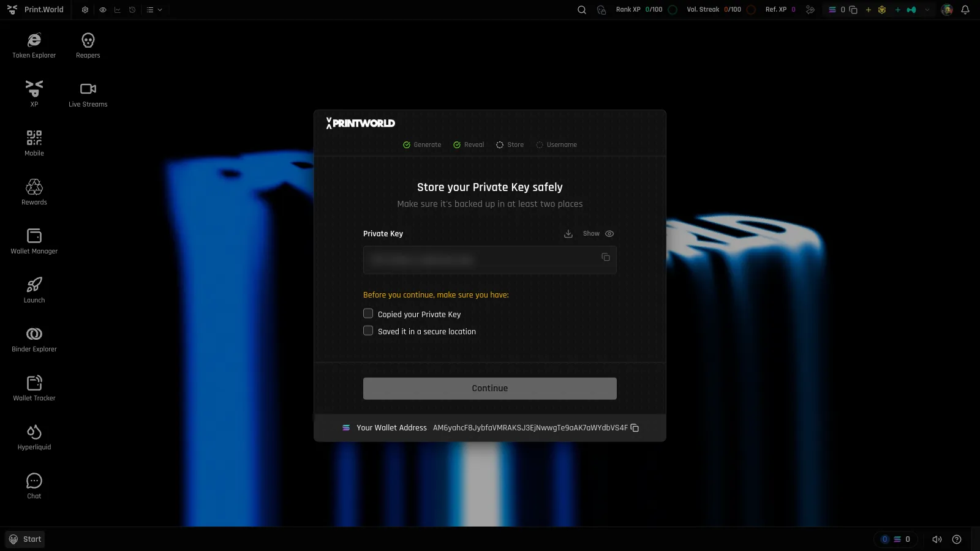
Task: Open the Start menu button
Action: tap(25, 539)
